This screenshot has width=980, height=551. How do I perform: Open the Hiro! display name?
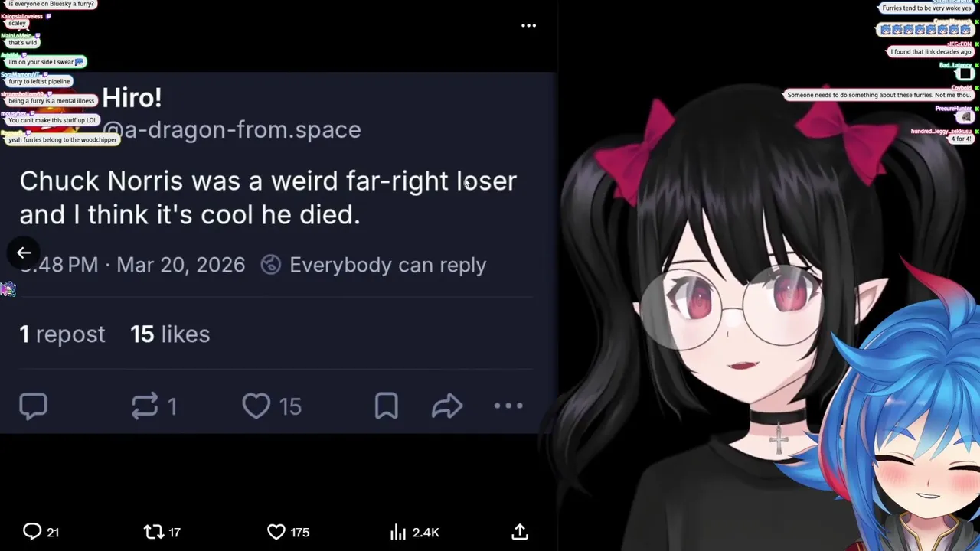(132, 97)
